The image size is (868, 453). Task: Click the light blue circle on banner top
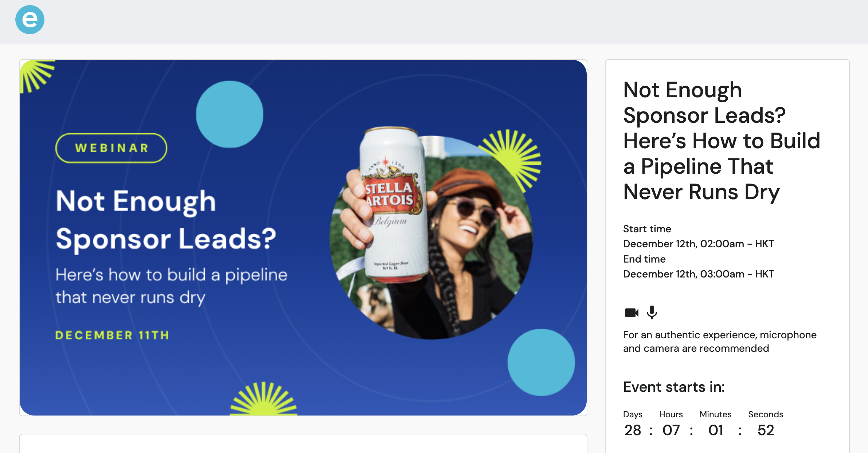[x=230, y=114]
